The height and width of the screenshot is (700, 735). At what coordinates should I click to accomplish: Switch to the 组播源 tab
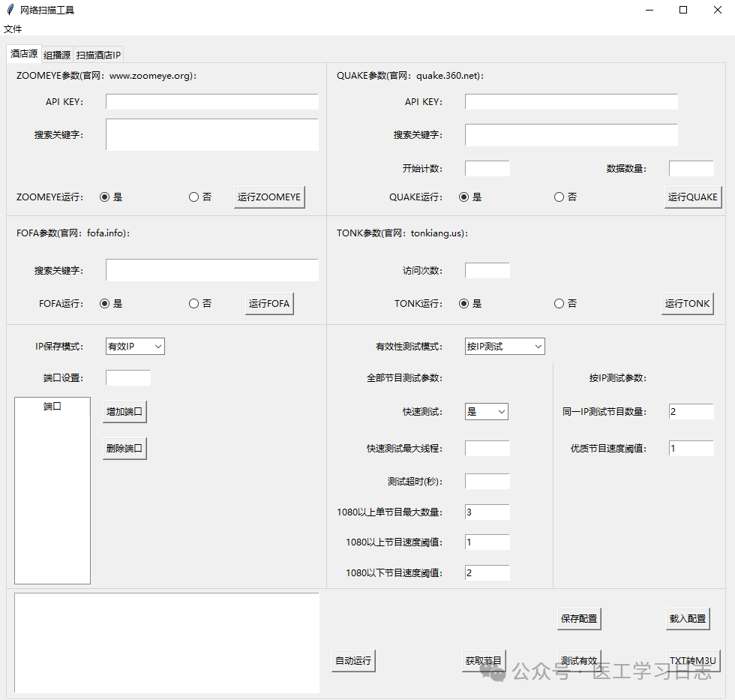point(57,56)
